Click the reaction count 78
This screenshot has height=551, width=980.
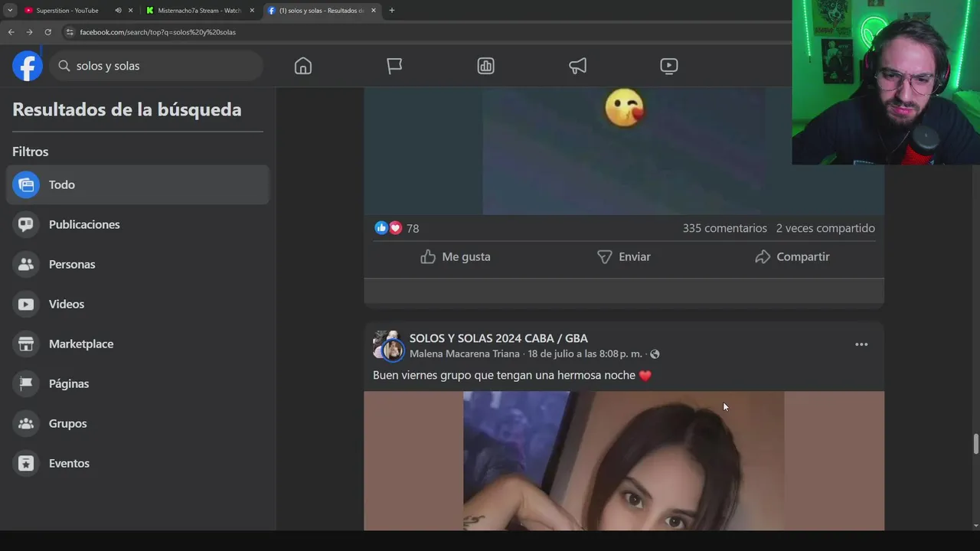pos(413,228)
